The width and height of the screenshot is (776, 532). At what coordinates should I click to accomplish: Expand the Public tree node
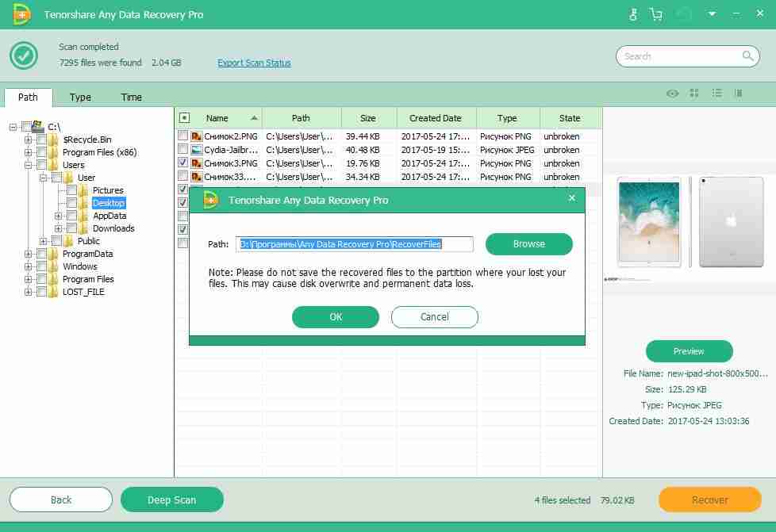click(x=44, y=241)
